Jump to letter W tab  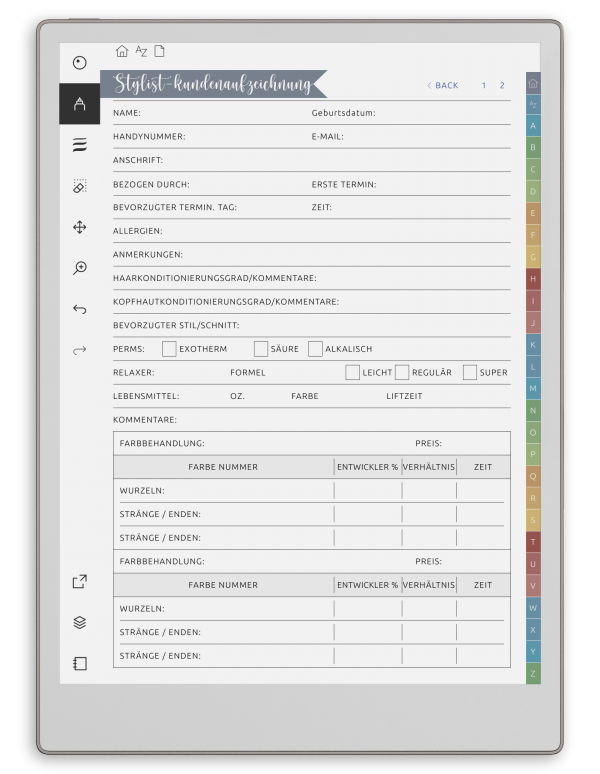click(533, 608)
